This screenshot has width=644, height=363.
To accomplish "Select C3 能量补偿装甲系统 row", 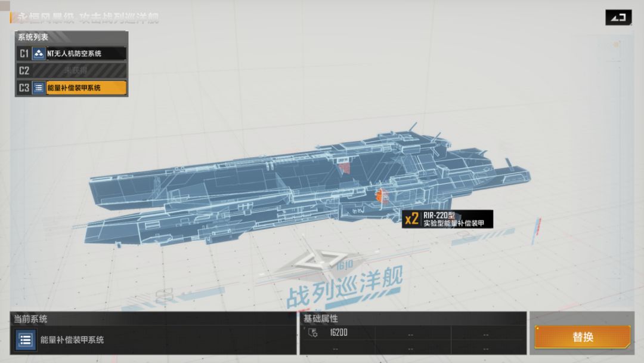I will coord(72,88).
